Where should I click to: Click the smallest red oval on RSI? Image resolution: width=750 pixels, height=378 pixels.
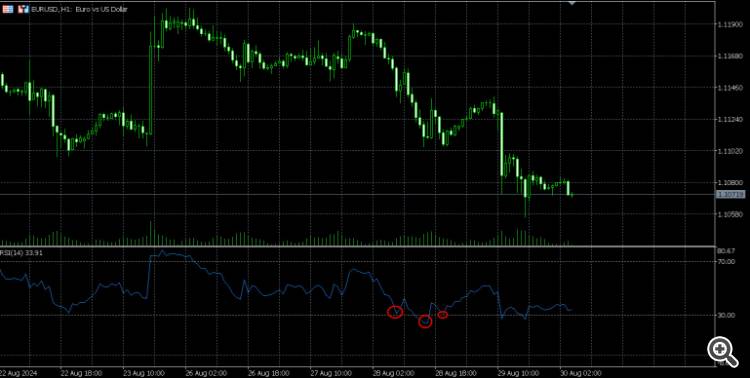443,314
